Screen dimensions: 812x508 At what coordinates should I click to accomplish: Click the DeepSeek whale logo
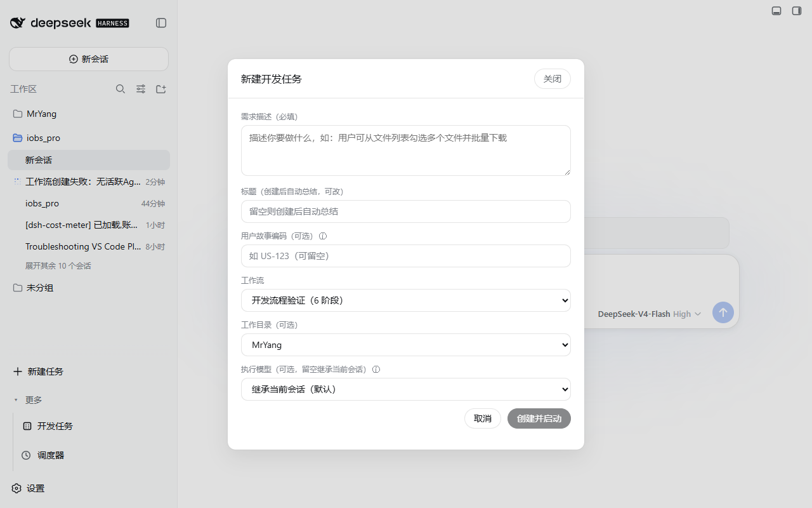pos(18,23)
